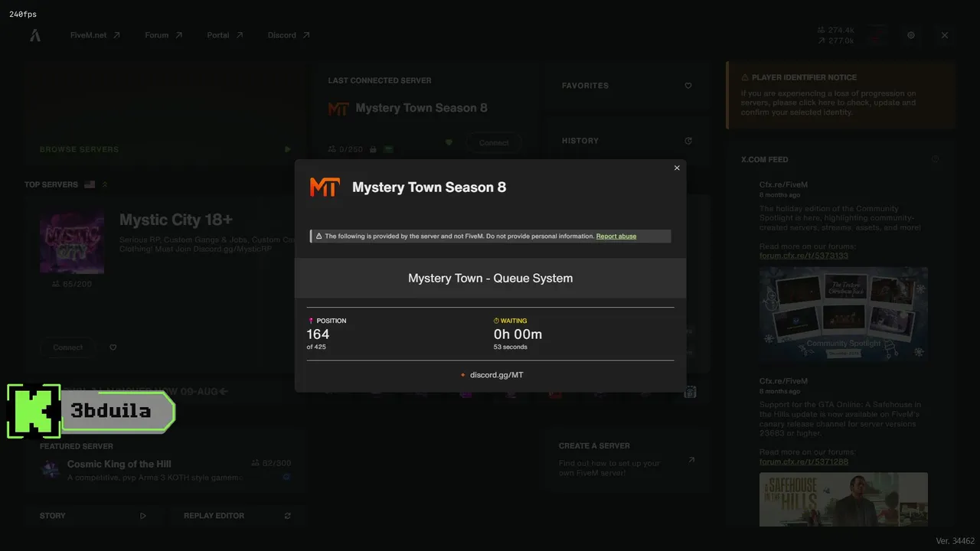The width and height of the screenshot is (980, 551).
Task: Launch Story mode
Action: coord(93,516)
